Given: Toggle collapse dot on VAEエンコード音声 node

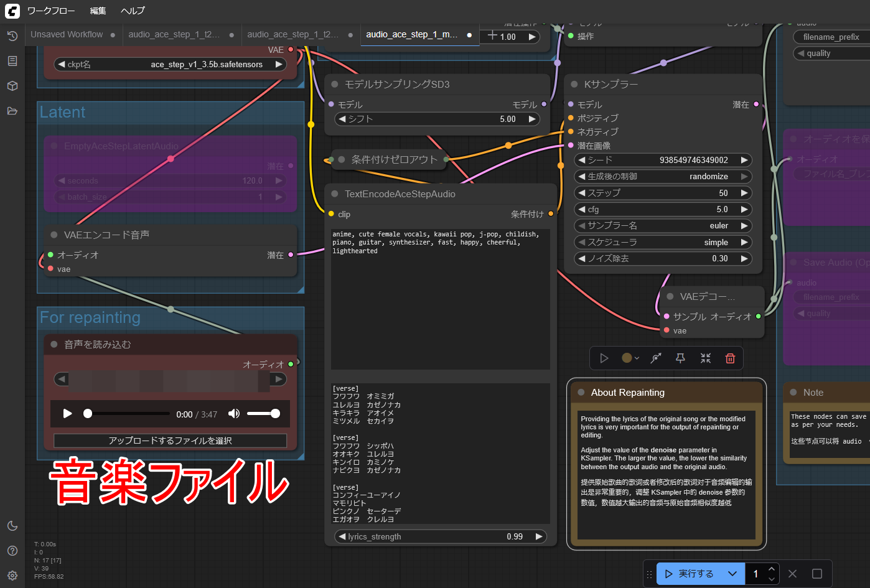Looking at the screenshot, I should tap(54, 235).
